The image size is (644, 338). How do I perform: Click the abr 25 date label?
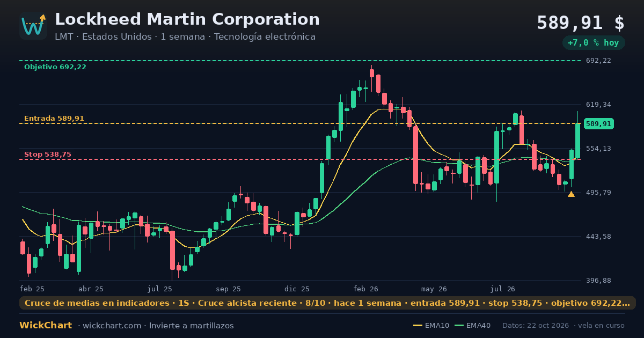91,289
